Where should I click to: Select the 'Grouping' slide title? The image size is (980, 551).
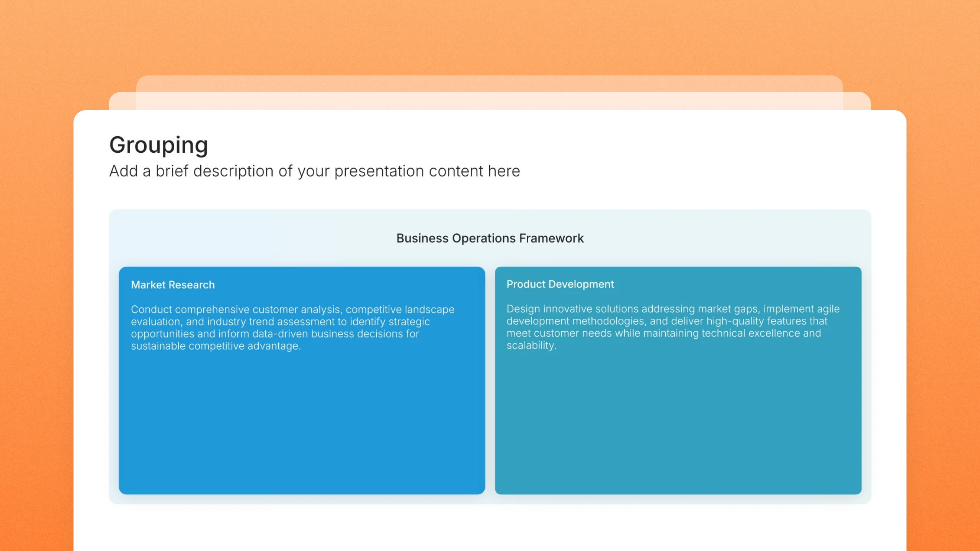159,145
